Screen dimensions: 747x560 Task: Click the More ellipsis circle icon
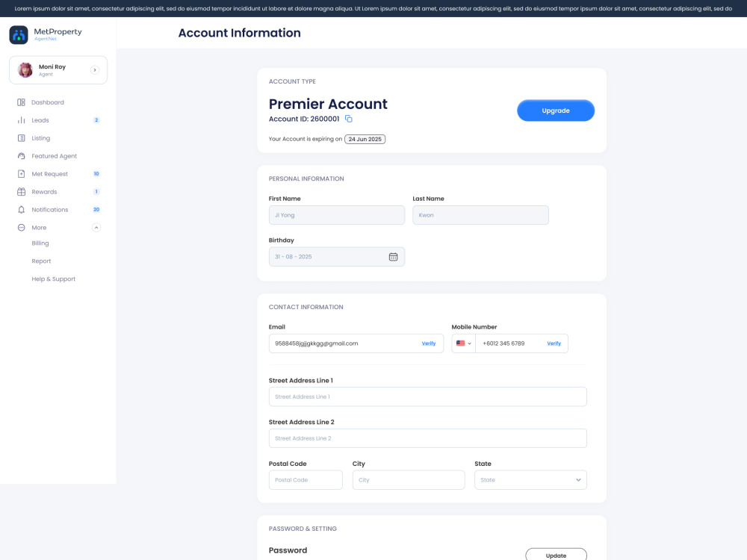tap(21, 228)
